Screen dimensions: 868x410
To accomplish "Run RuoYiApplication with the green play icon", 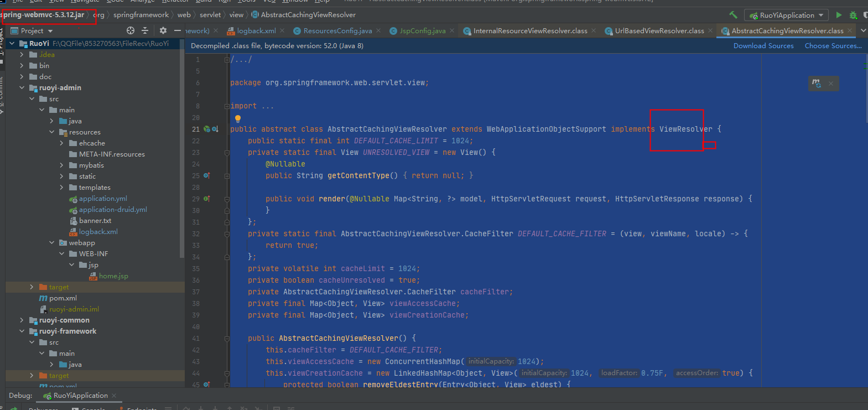I will click(x=839, y=15).
